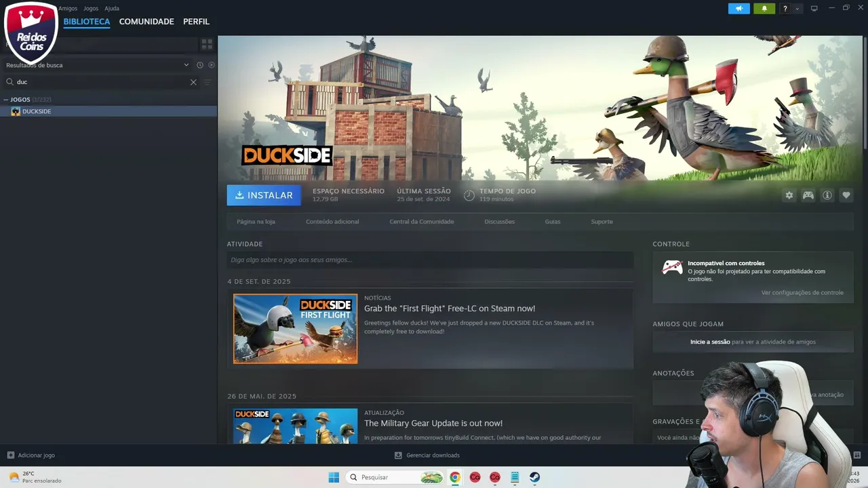Go to the COMUNIDADE tab
The width and height of the screenshot is (868, 488).
(146, 22)
